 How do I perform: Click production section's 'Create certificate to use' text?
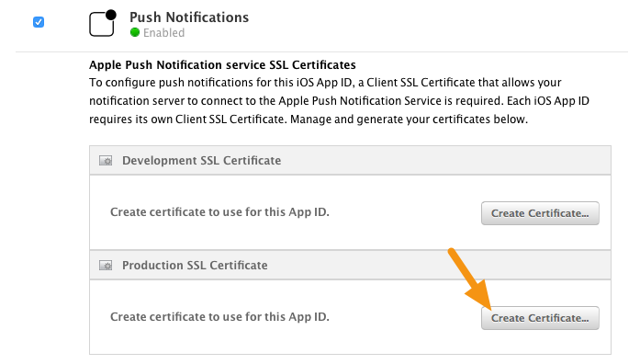point(220,317)
